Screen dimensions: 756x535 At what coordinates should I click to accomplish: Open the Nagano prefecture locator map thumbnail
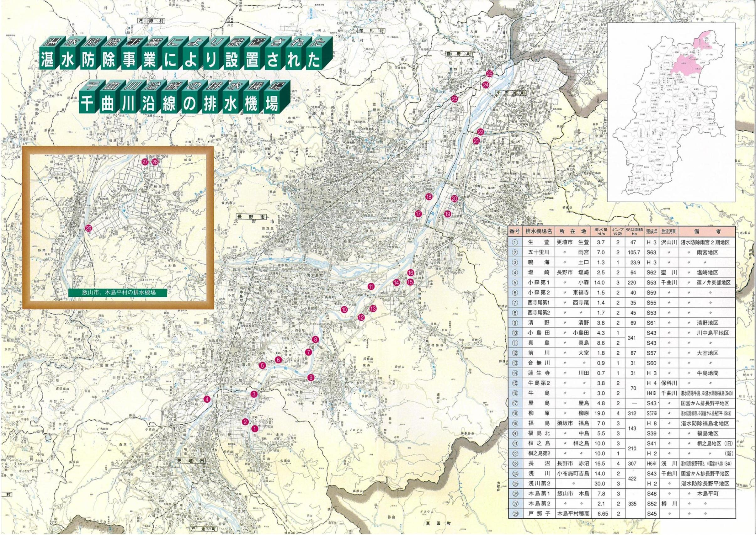(671, 112)
